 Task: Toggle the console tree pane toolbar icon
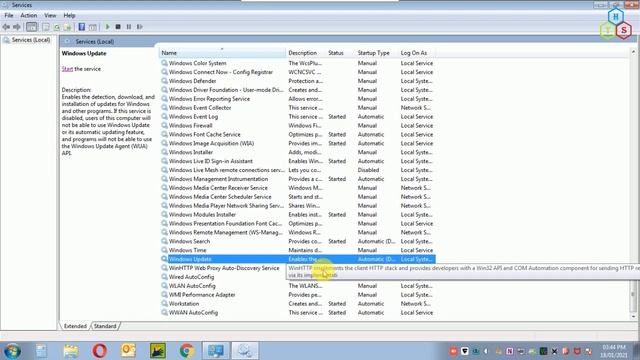31,27
